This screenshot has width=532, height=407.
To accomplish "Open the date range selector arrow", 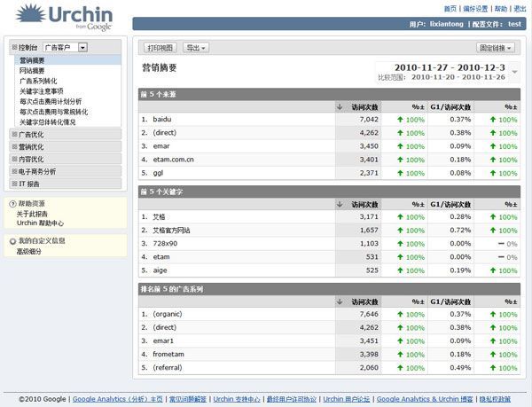I will tap(514, 72).
